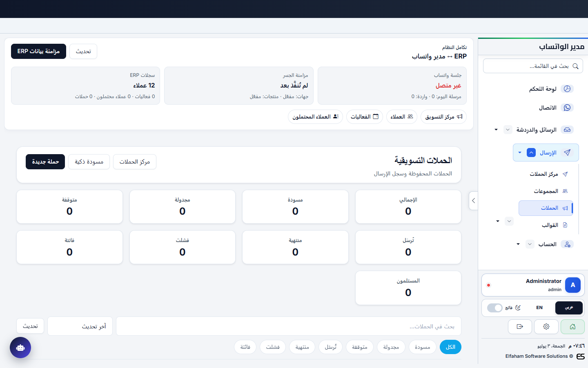Open the chatbot assistant floating button
Image resolution: width=588 pixels, height=368 pixels.
pyautogui.click(x=20, y=348)
